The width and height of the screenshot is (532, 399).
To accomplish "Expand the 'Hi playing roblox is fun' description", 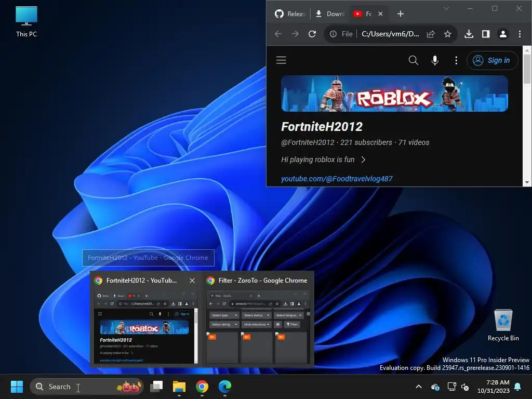I will pos(323,159).
